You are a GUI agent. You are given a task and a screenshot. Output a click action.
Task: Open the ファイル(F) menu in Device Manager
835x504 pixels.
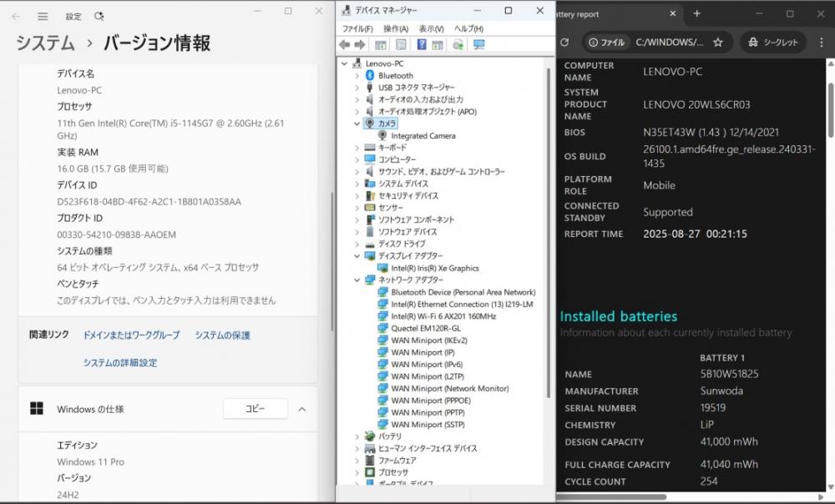click(357, 28)
